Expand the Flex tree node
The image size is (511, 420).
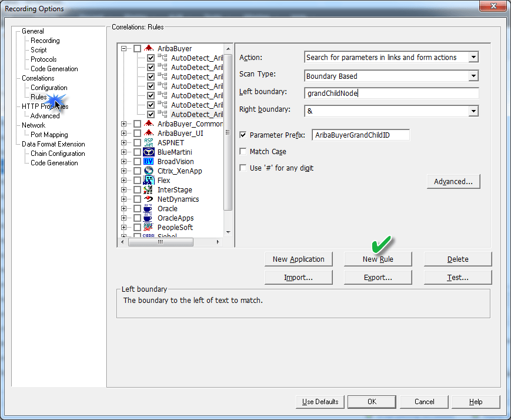(124, 181)
